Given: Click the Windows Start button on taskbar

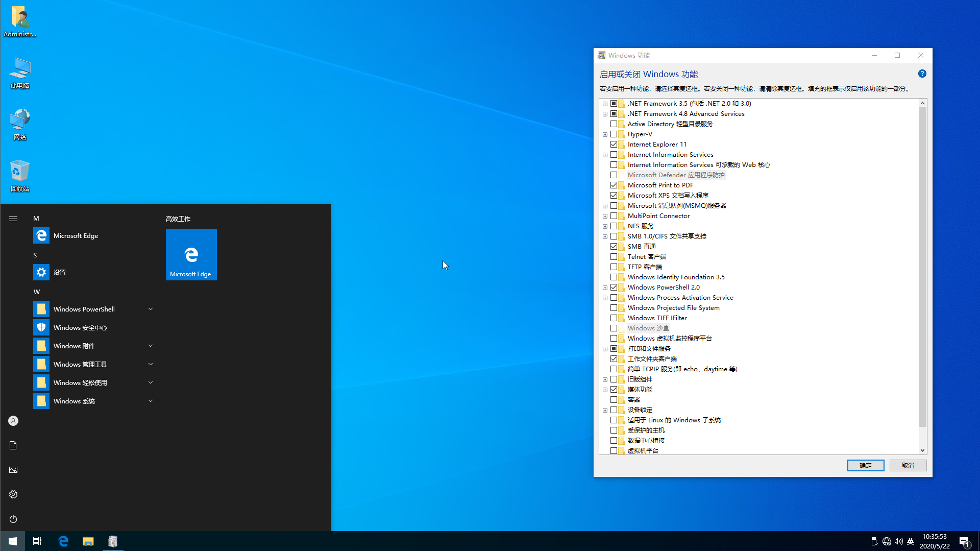Looking at the screenshot, I should [x=12, y=541].
